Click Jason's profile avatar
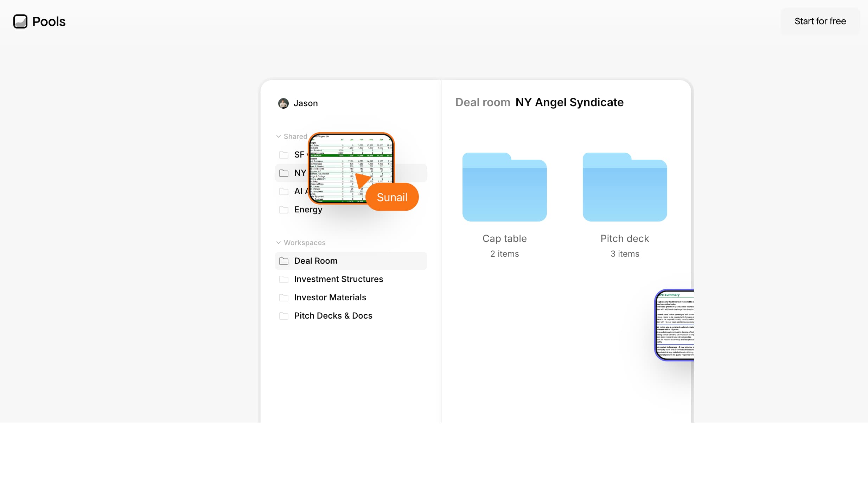The height and width of the screenshot is (486, 868). coord(283,103)
